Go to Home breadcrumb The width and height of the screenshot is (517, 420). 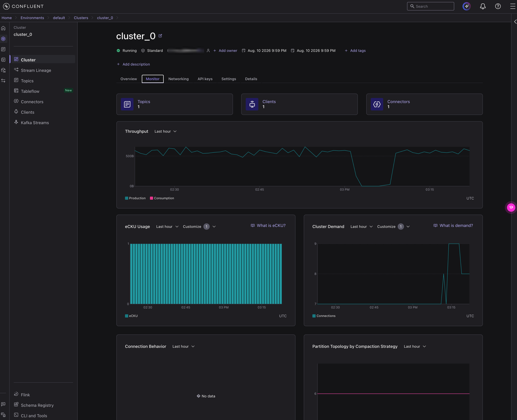(x=6, y=18)
